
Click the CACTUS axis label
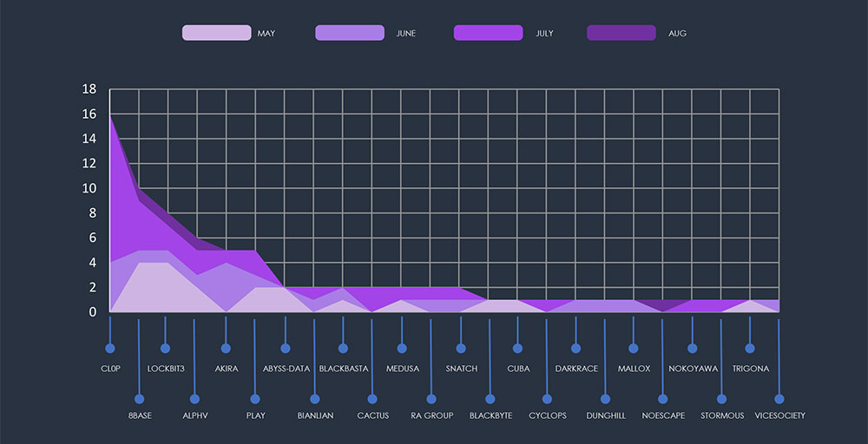[x=373, y=415]
